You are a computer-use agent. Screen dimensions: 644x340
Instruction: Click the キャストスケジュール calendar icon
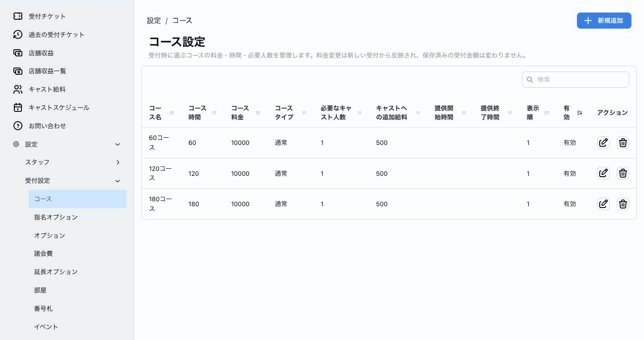point(17,107)
